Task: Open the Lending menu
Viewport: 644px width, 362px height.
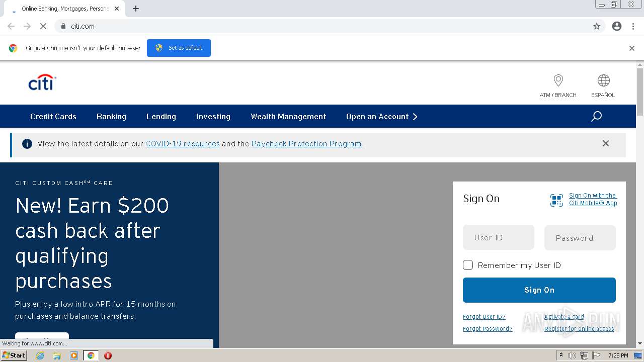Action: click(x=161, y=117)
